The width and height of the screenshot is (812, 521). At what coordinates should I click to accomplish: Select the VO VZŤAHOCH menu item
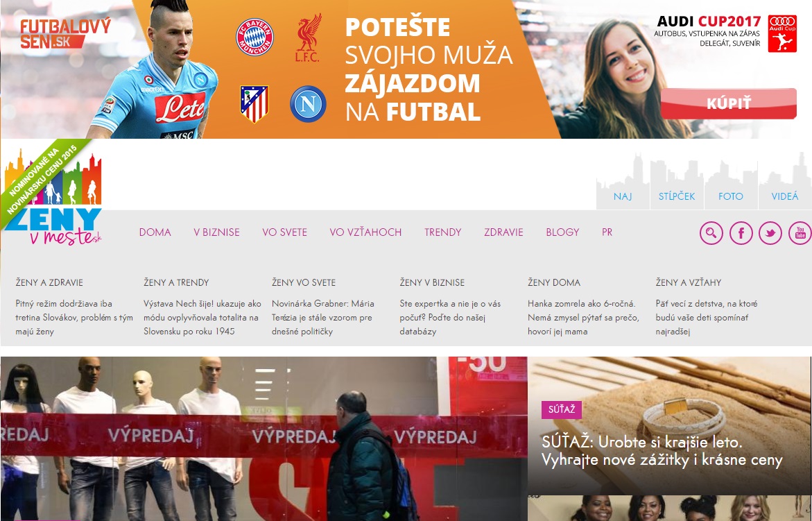(x=365, y=232)
